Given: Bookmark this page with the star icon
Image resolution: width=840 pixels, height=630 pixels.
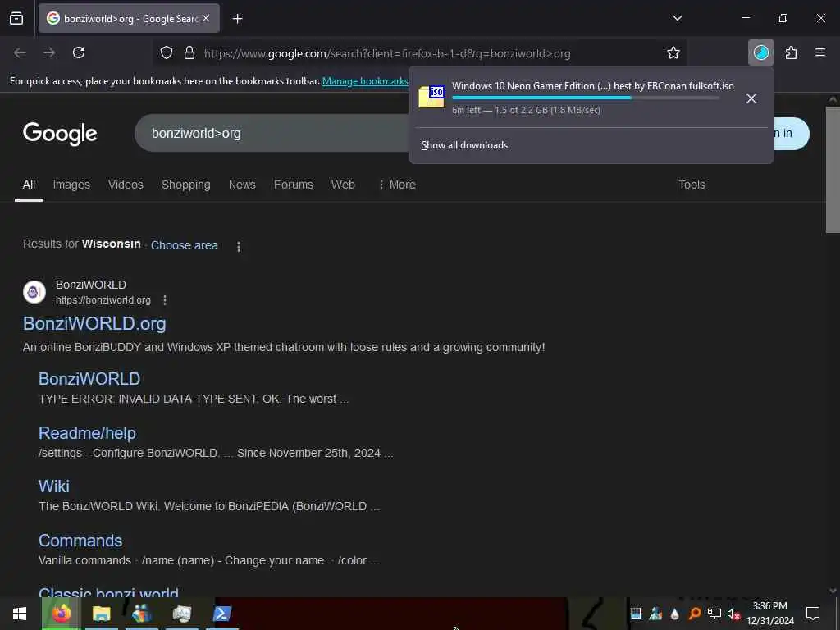Looking at the screenshot, I should click(673, 52).
